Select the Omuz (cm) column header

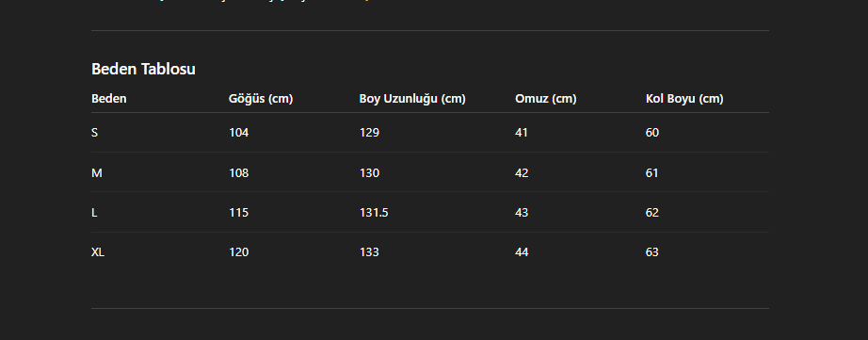tap(546, 99)
